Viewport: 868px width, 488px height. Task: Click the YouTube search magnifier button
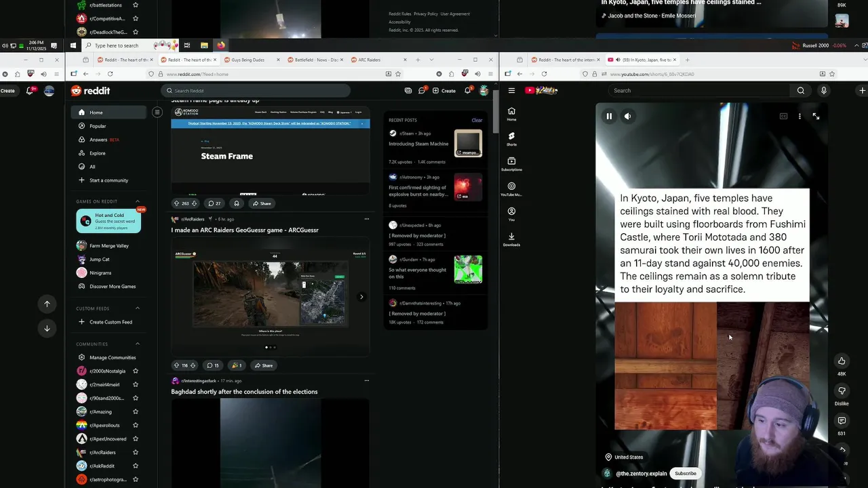(801, 90)
